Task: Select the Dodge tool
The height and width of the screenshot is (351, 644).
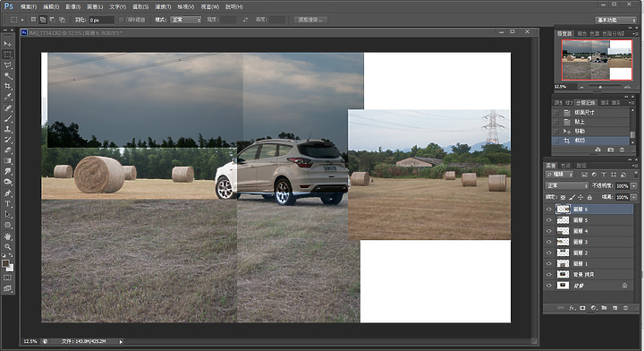Action: pyautogui.click(x=8, y=183)
